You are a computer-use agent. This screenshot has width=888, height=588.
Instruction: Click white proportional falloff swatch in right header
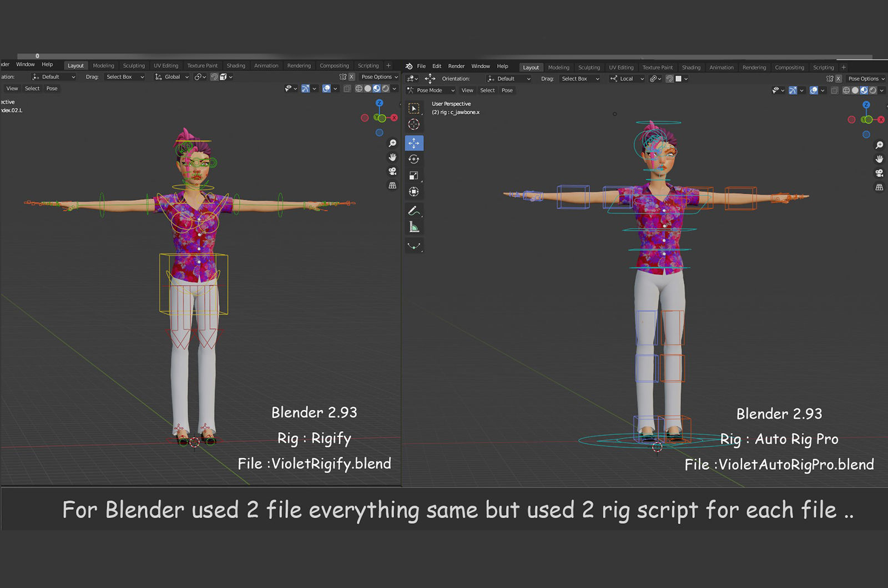tap(678, 79)
